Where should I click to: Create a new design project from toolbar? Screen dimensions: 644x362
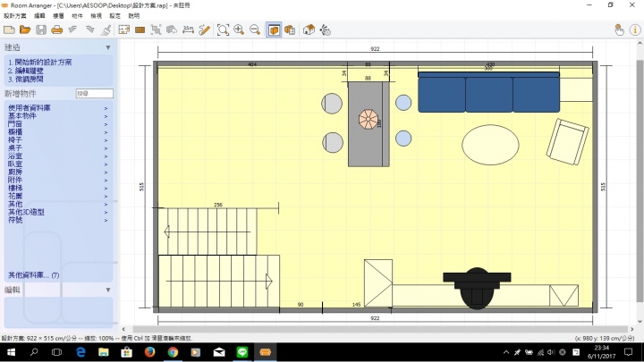pos(9,30)
